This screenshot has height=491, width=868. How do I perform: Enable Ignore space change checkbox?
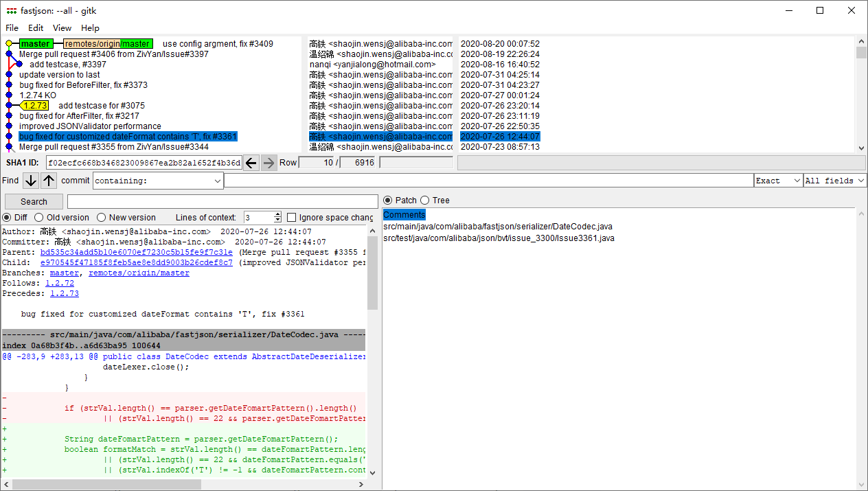point(292,218)
